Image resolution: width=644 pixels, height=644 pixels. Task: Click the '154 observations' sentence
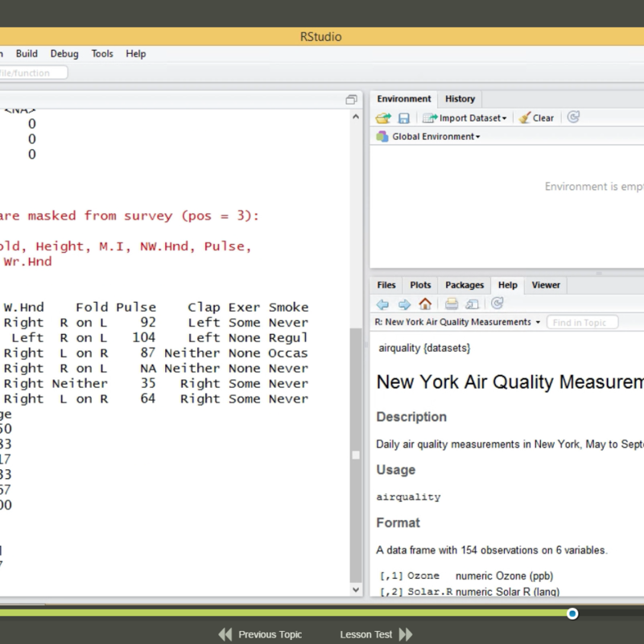point(492,551)
